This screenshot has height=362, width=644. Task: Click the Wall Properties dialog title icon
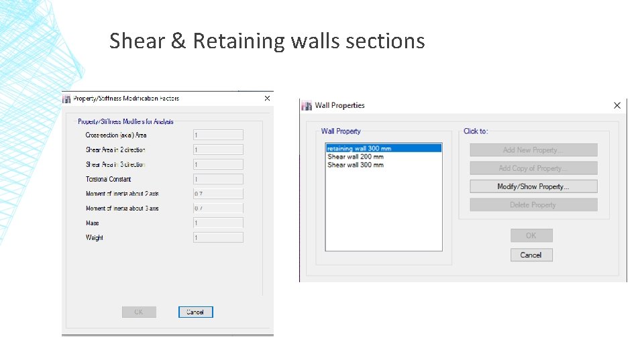point(307,105)
